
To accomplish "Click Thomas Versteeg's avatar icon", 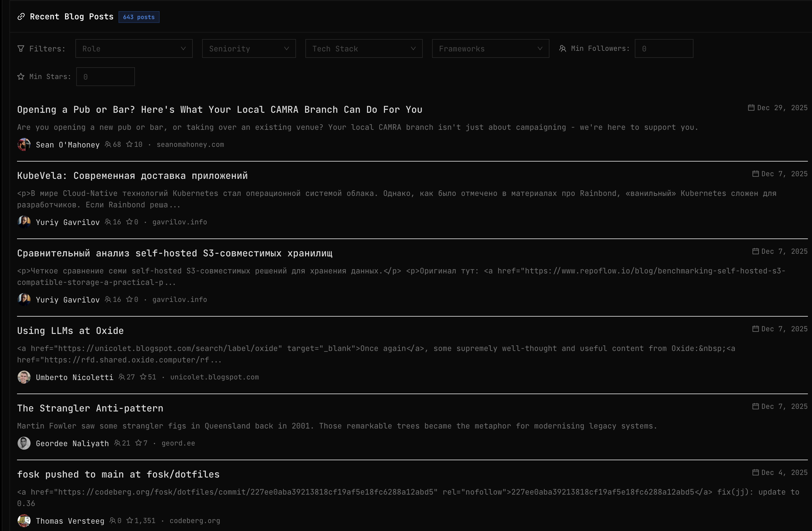I will pyautogui.click(x=24, y=521).
